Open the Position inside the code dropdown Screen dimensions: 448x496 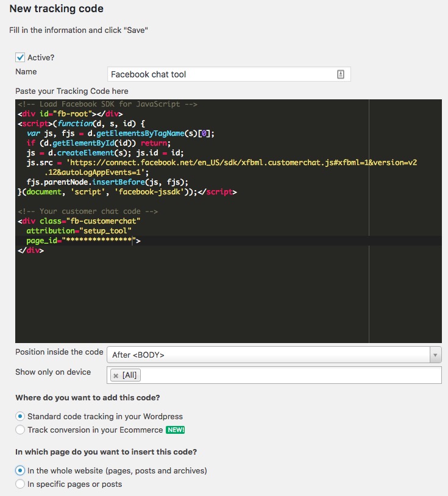(x=274, y=355)
